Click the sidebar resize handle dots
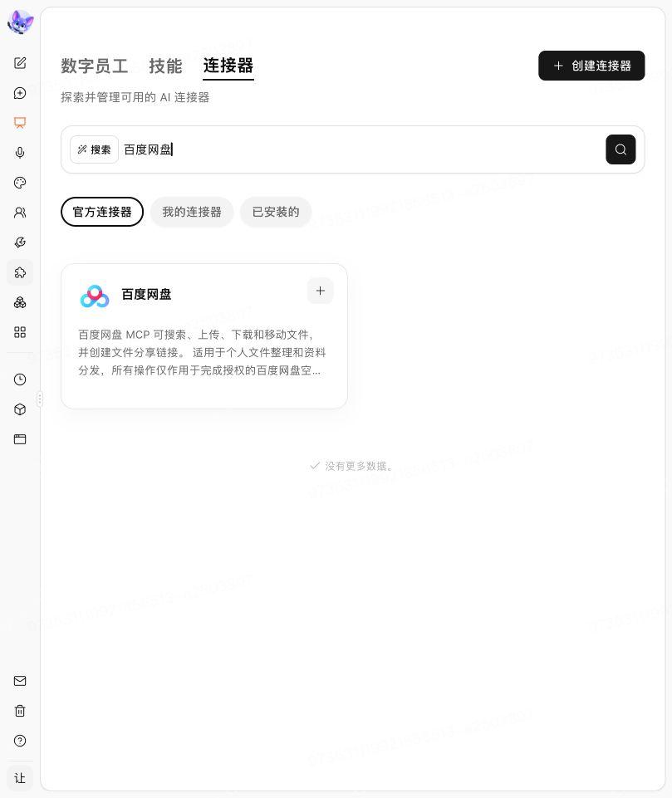 40,399
